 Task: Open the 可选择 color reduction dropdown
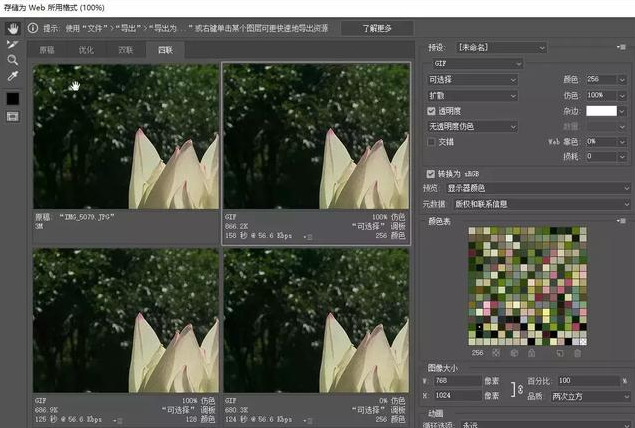pyautogui.click(x=472, y=80)
